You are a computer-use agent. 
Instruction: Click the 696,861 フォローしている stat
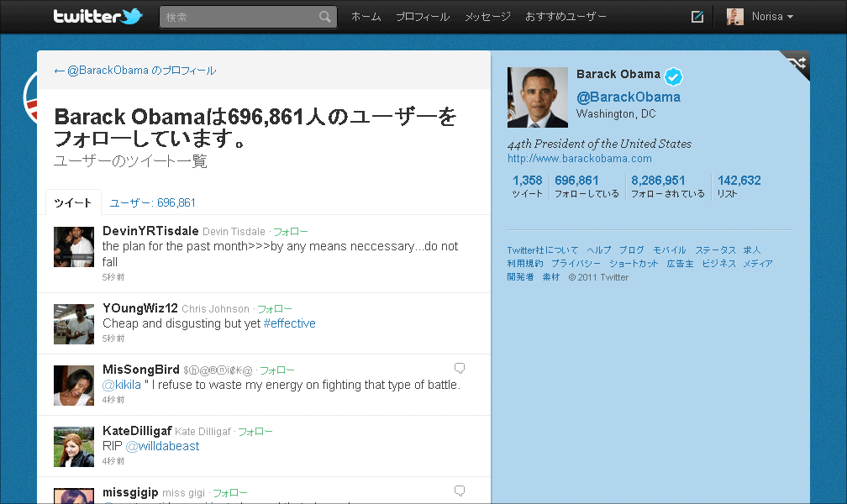pyautogui.click(x=587, y=186)
